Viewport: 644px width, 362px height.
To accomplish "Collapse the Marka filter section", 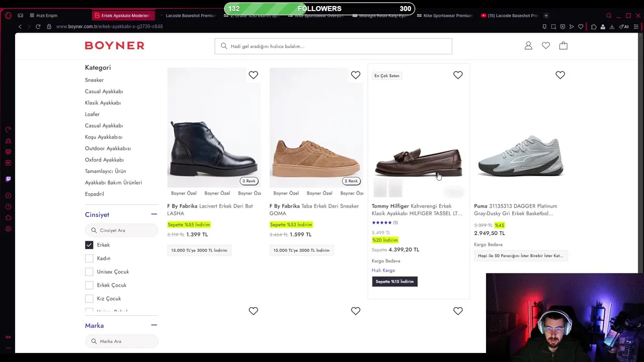I will click(x=154, y=325).
